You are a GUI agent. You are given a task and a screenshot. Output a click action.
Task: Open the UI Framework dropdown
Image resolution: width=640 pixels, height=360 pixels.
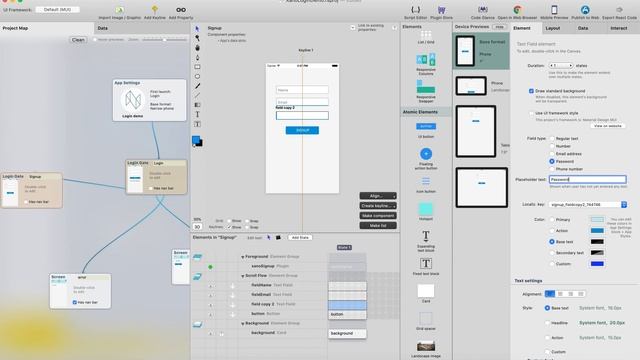[x=58, y=9]
